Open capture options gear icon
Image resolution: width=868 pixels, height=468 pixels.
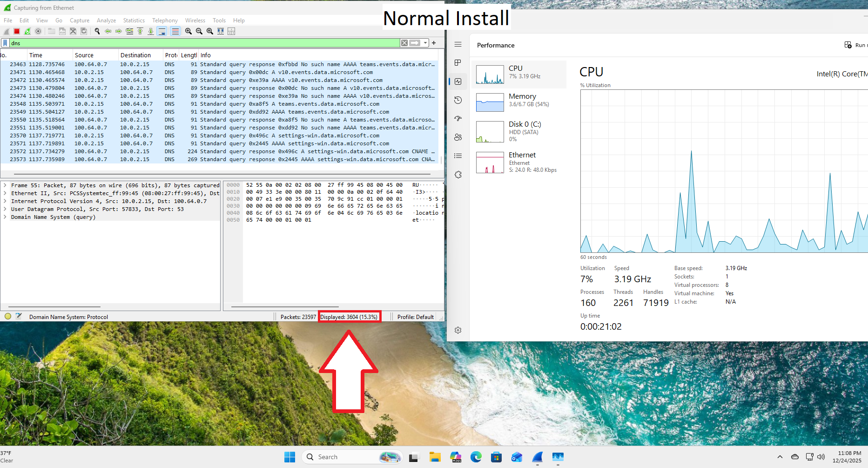[38, 31]
